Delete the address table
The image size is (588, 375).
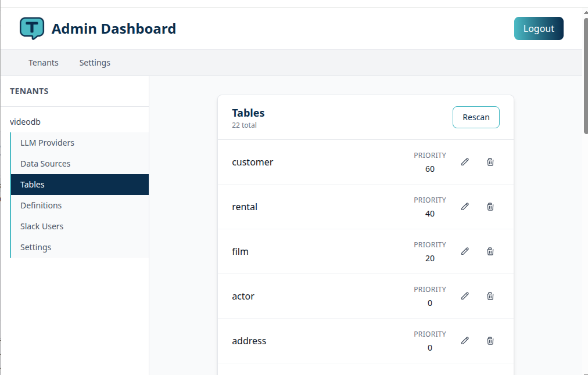(x=490, y=341)
